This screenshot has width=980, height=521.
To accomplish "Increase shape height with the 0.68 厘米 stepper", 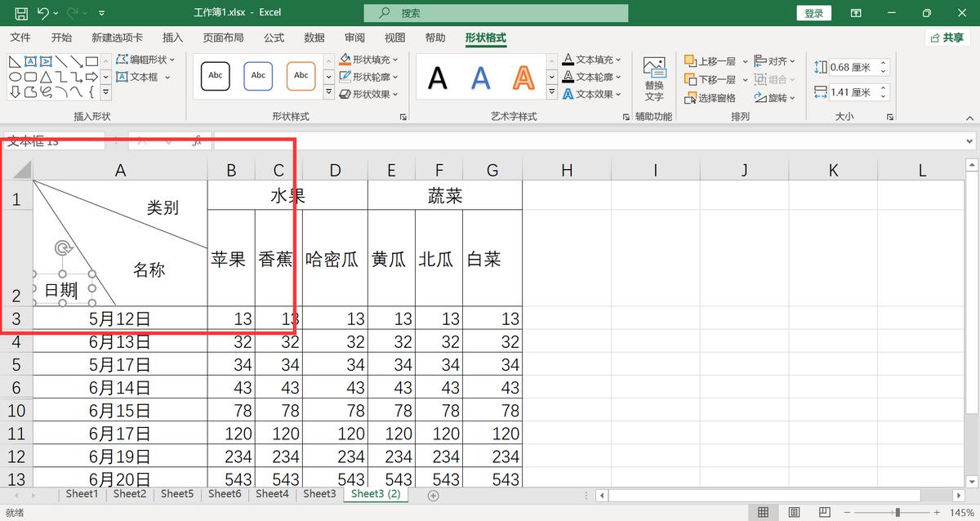I will pyautogui.click(x=884, y=61).
